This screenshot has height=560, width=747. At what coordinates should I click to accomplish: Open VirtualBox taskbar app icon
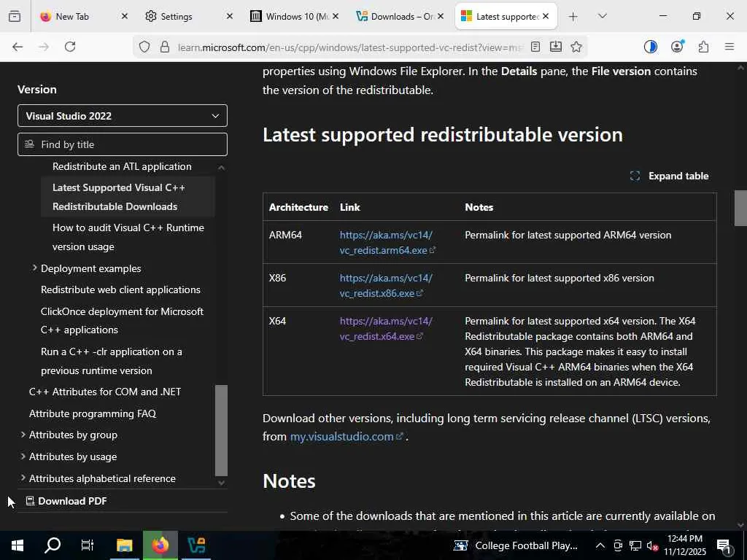click(x=196, y=545)
